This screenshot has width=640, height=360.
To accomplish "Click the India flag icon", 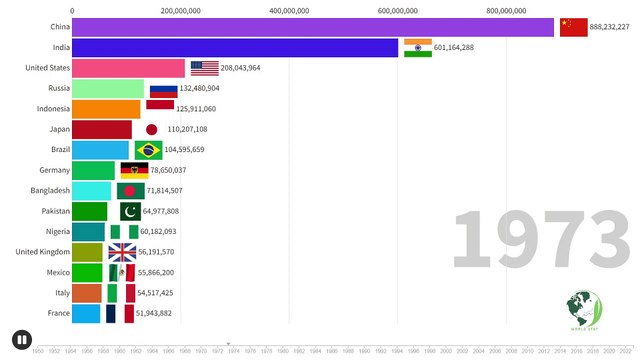I will point(418,48).
